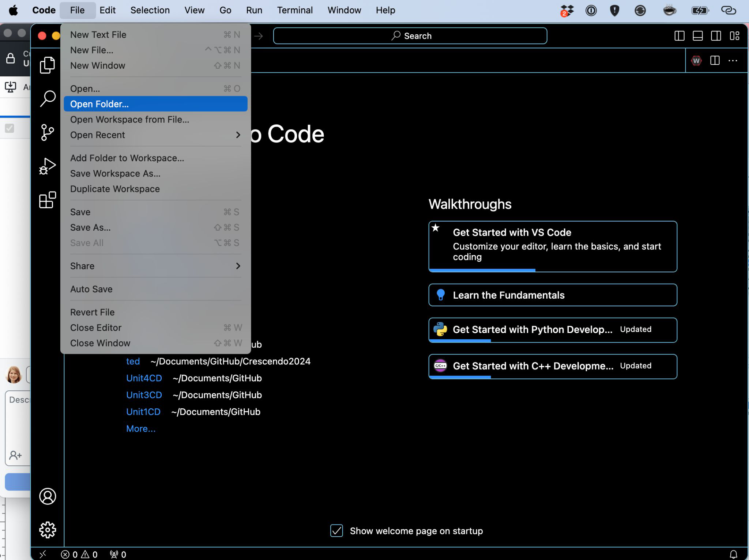Open the Explorer view in activity bar
The height and width of the screenshot is (560, 749).
click(x=47, y=65)
